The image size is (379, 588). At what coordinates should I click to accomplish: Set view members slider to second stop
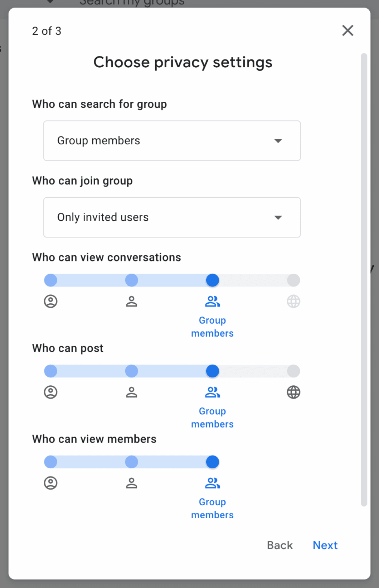[x=132, y=462]
